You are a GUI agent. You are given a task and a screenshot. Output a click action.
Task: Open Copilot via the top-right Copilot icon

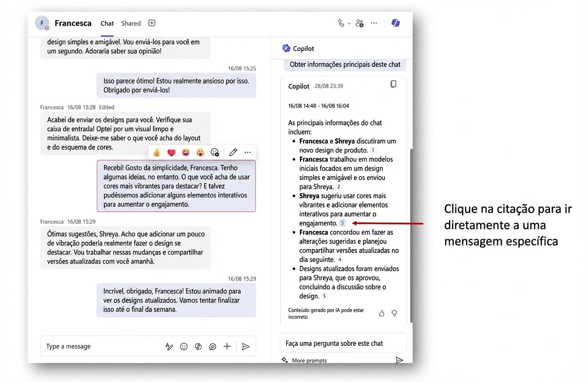pyautogui.click(x=396, y=22)
